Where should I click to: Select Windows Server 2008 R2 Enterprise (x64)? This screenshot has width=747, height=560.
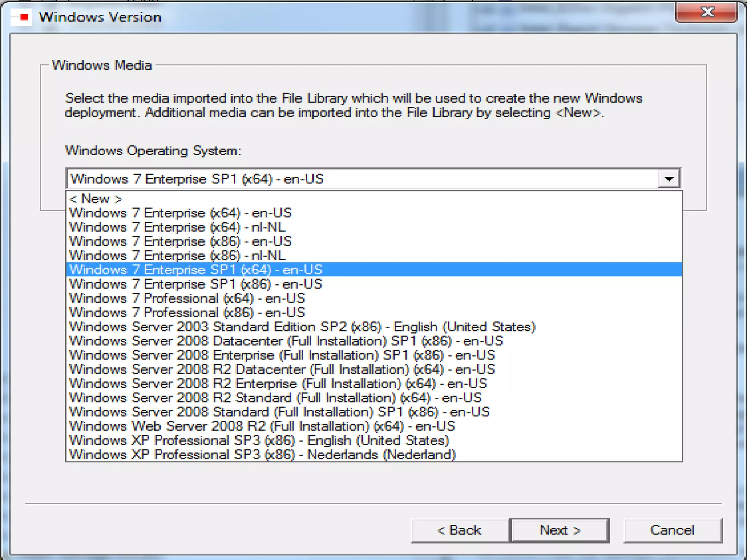tap(374, 384)
